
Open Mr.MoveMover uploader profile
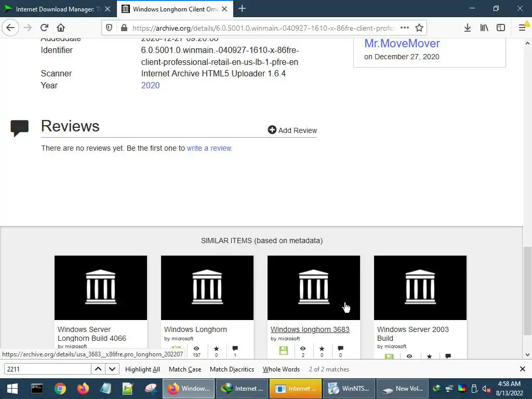[402, 44]
